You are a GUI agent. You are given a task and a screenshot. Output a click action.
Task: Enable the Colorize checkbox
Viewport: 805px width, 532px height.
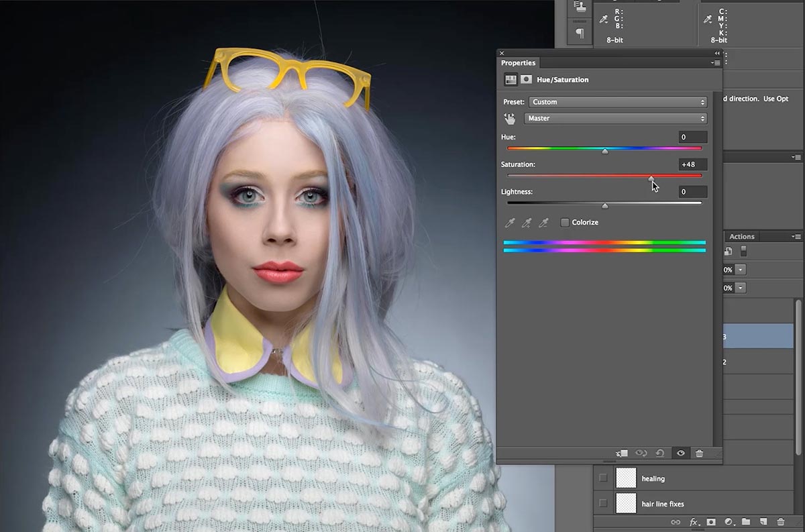pyautogui.click(x=564, y=222)
